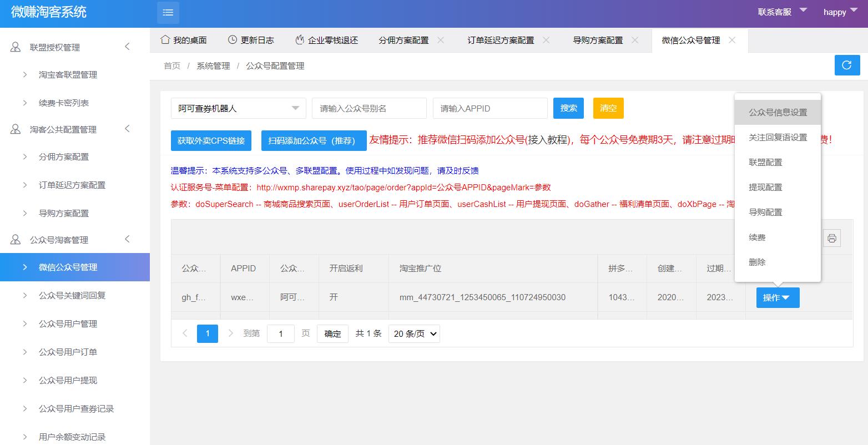Viewport: 868px width, 445px height.
Task: Open the 阿可查券机器人 dropdown
Action: pyautogui.click(x=239, y=108)
